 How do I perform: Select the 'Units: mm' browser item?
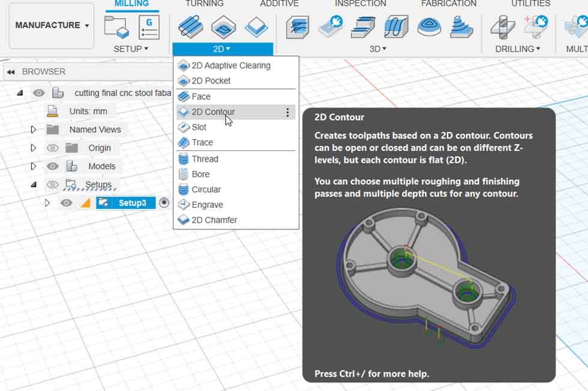[88, 112]
